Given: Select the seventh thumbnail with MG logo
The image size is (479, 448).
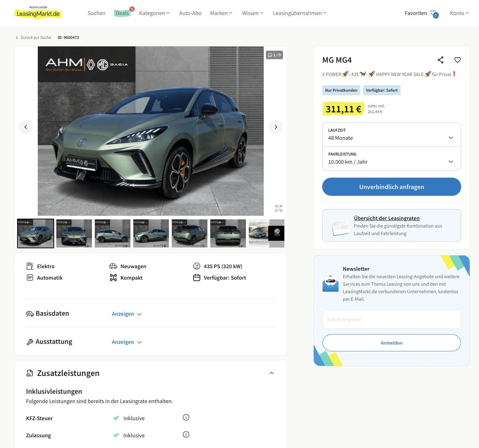Looking at the screenshot, I should pos(267,233).
